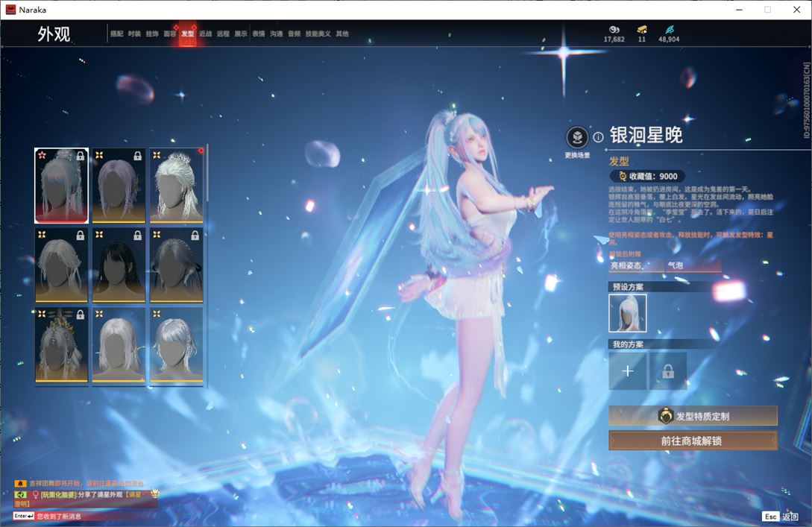
Task: Click the gold ticket currency showing 11
Action: pyautogui.click(x=642, y=30)
